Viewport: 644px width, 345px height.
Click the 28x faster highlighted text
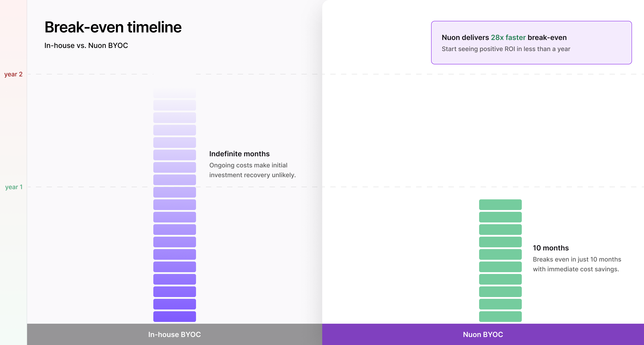(508, 38)
